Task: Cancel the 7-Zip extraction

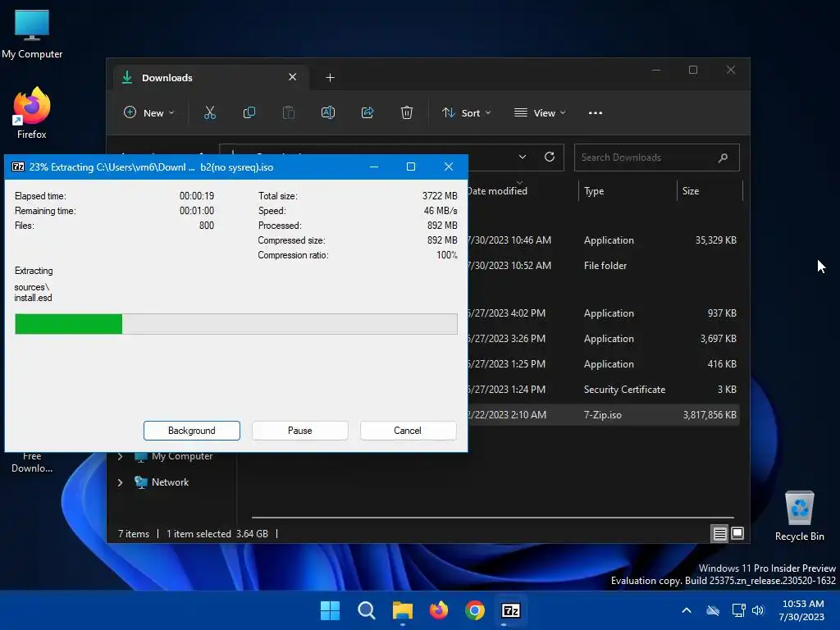Action: click(x=408, y=431)
